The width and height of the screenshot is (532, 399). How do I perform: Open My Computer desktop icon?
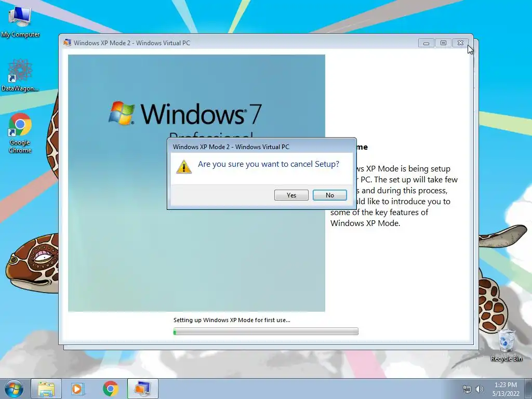coord(20,21)
